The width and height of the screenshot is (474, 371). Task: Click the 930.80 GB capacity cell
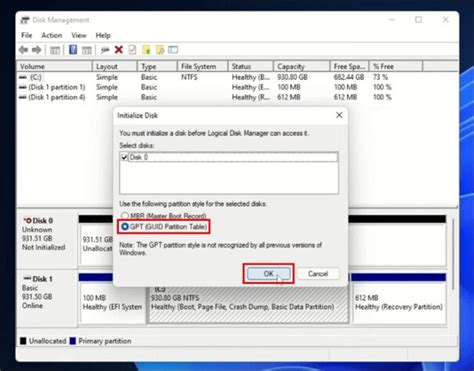[292, 77]
